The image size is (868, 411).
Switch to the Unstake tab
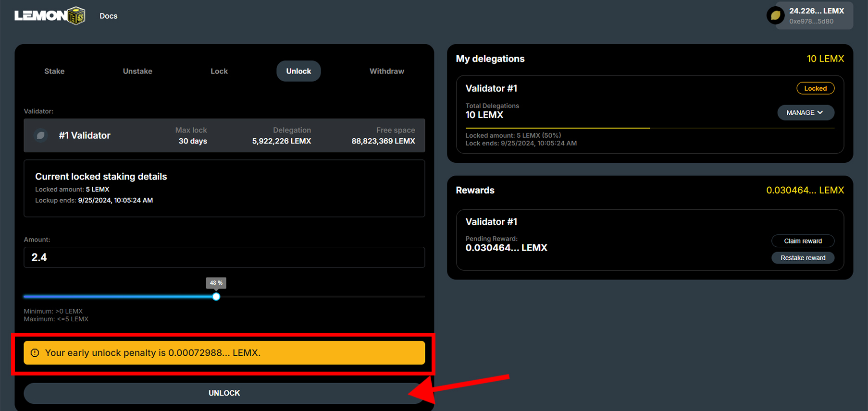(x=137, y=71)
